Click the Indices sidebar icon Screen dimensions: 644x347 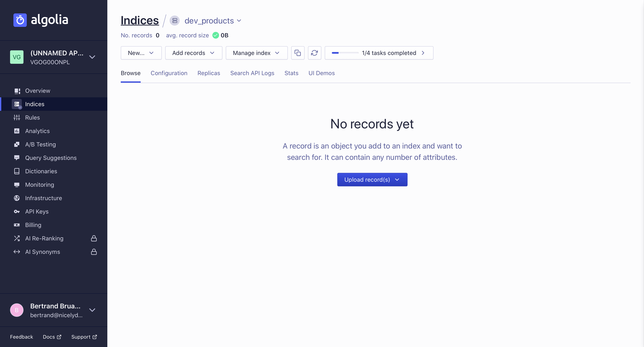click(17, 104)
